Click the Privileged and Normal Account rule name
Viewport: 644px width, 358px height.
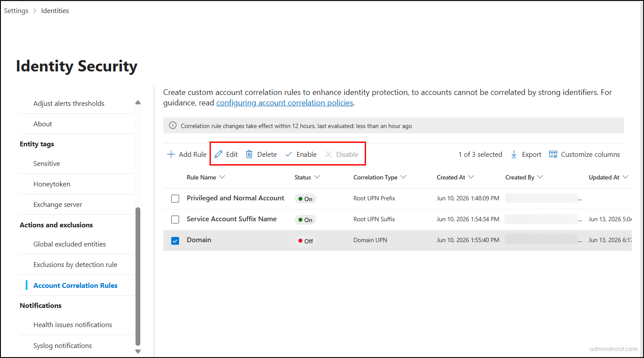tap(235, 198)
